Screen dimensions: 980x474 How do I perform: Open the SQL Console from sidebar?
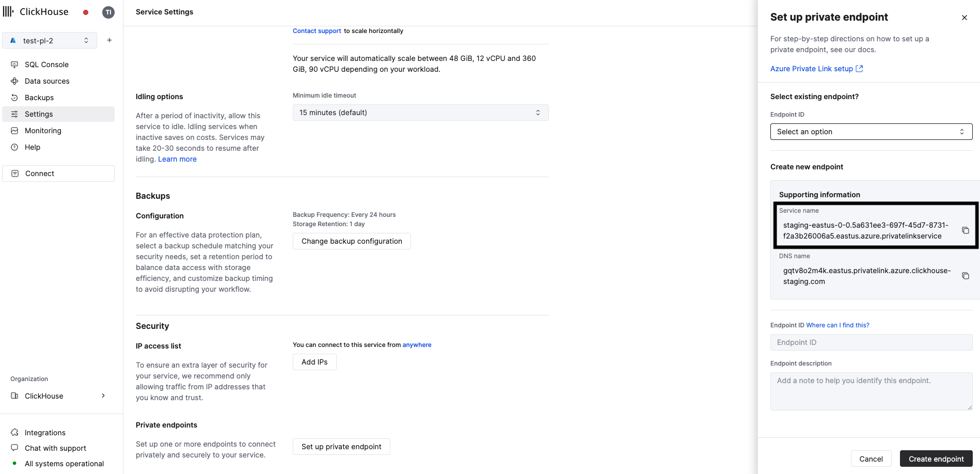point(46,64)
